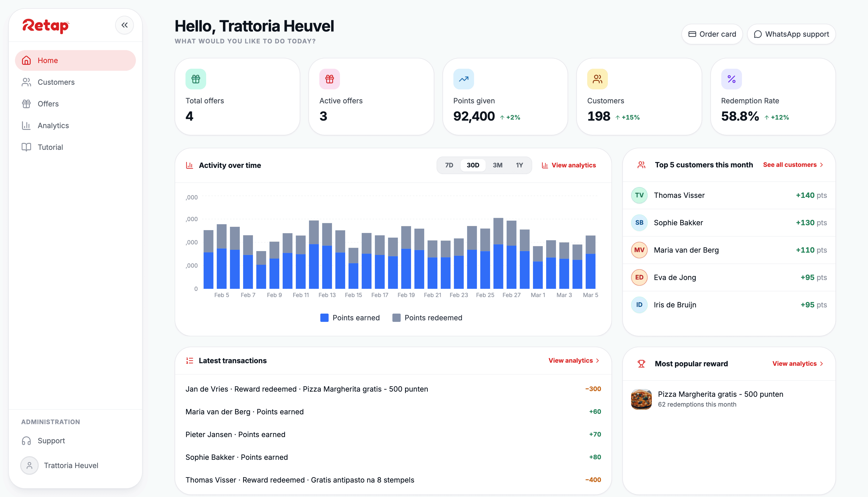Click the Thomas Visser TV avatar
Screen dimensions: 868x497
639,195
